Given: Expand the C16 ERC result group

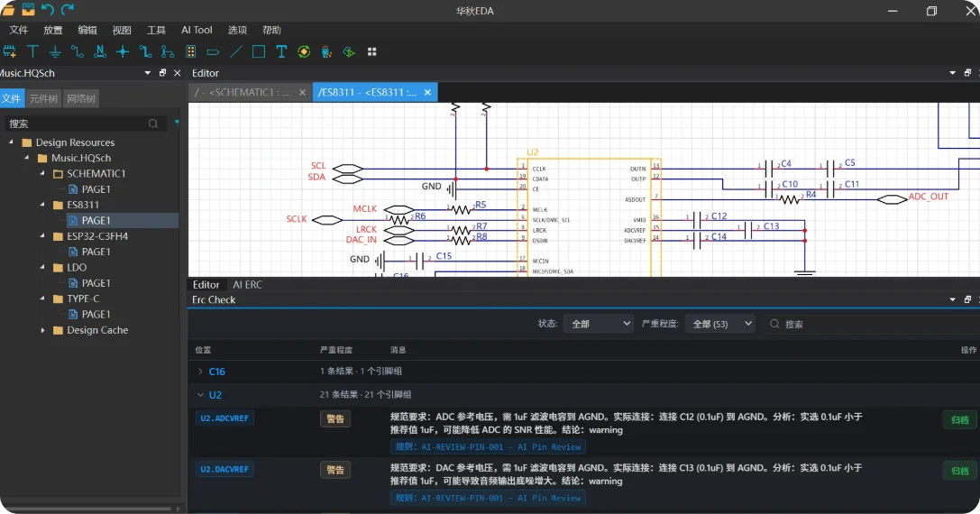Looking at the screenshot, I should [200, 372].
